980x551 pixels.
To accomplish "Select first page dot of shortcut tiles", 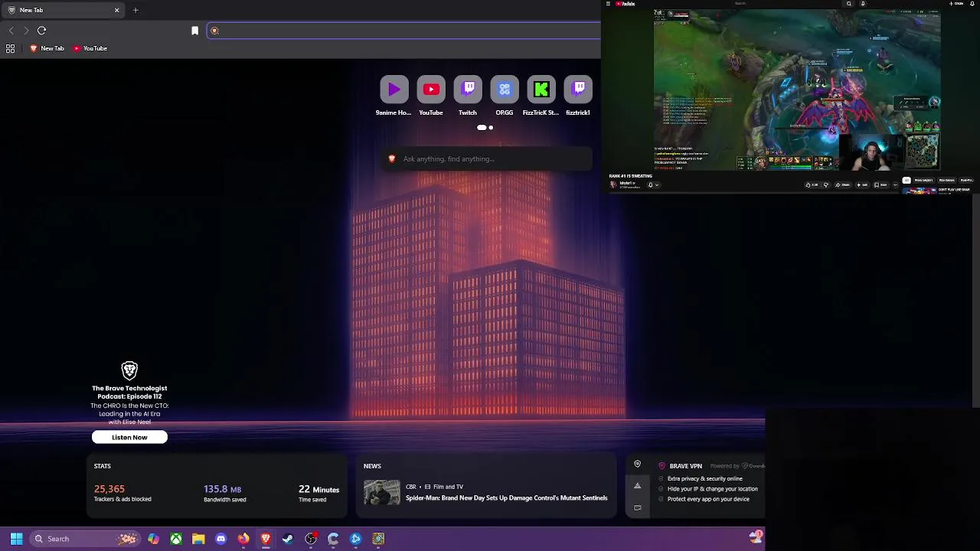I will coord(482,127).
